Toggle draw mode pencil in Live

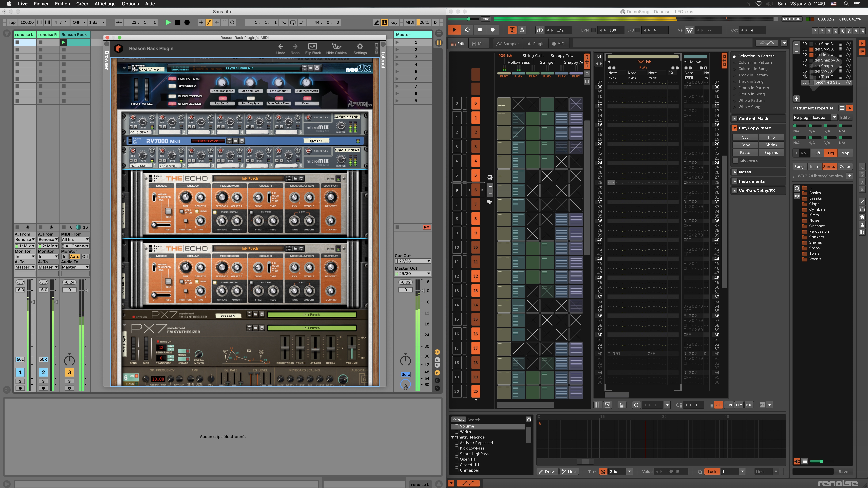click(x=376, y=23)
